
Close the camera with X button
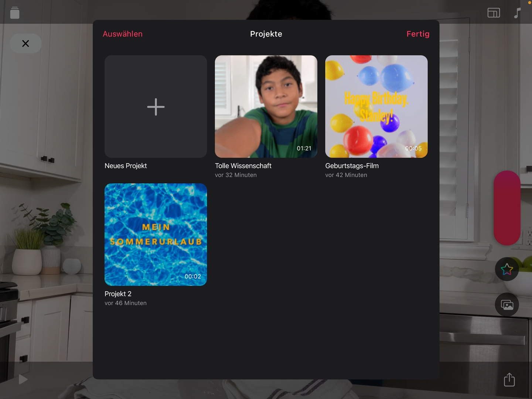click(x=25, y=44)
